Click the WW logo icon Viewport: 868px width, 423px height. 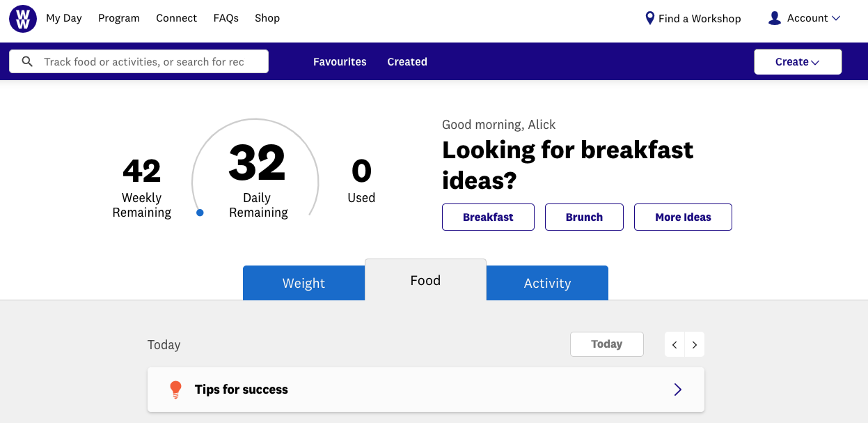point(23,19)
